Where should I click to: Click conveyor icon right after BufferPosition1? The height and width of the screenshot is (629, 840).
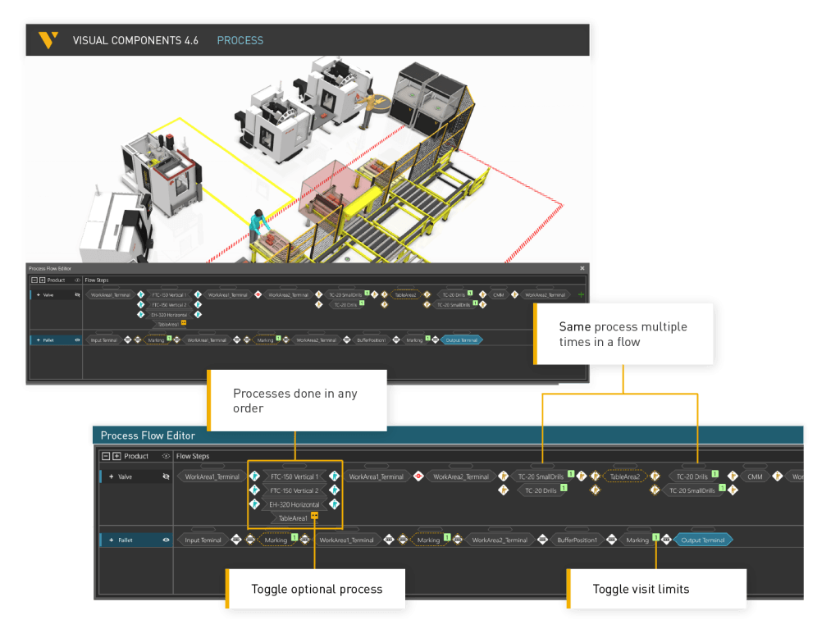(611, 540)
